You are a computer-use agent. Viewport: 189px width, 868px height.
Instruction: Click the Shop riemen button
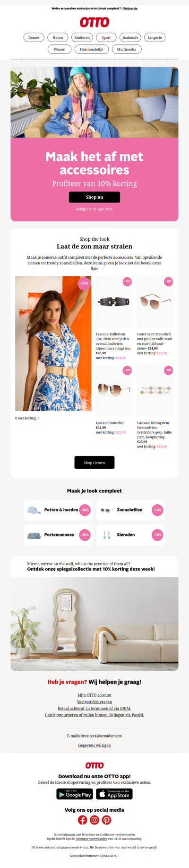pos(94,462)
